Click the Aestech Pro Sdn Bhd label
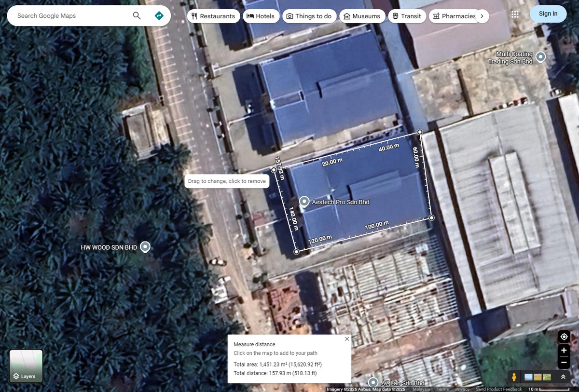Screen dimensions: 579x392 pos(341,202)
